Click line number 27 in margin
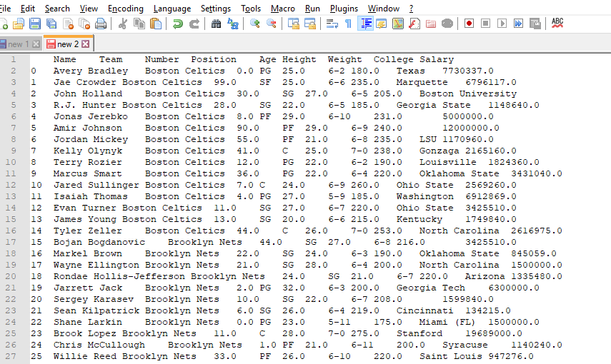 point(11,356)
